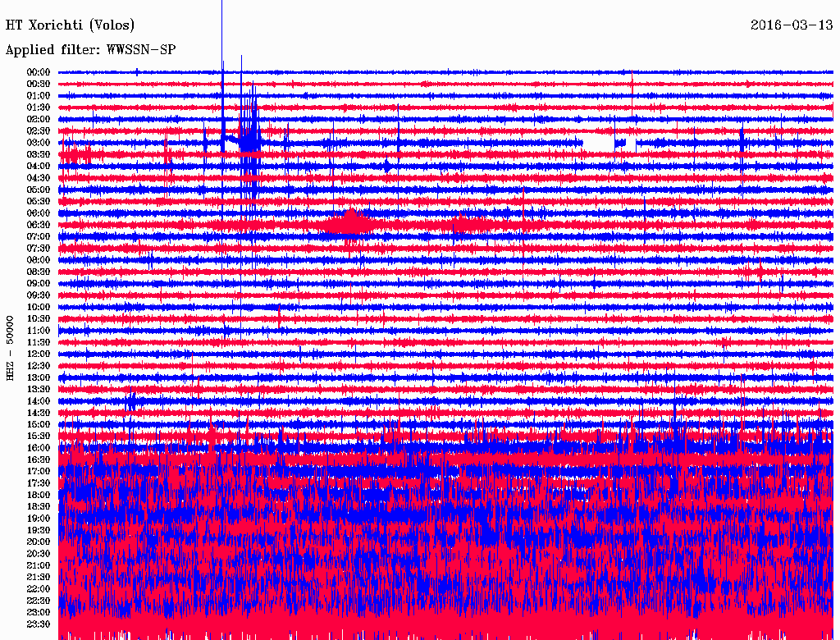Pick the 09:00 time label
The height and width of the screenshot is (640, 840).
pos(39,283)
